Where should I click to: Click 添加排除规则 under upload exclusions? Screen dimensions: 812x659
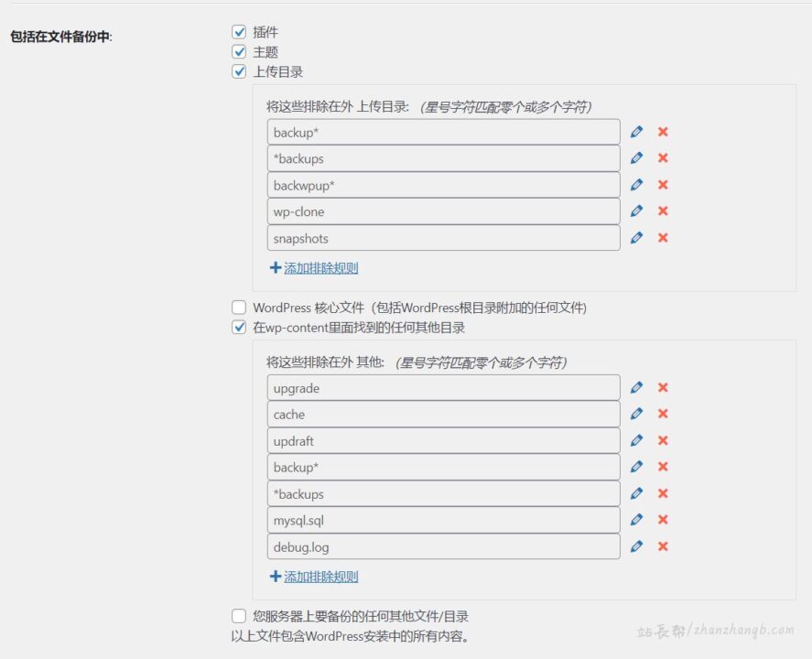tap(316, 266)
